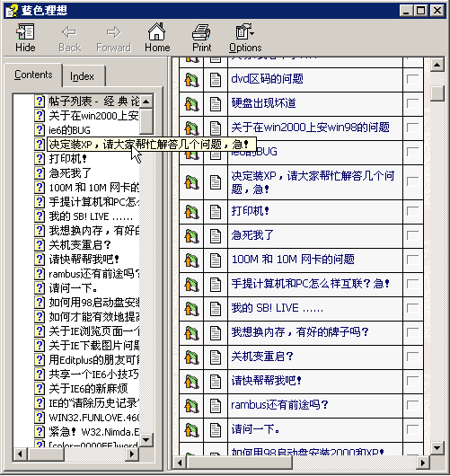Click the help icon beside 急死我了 in tree
The image size is (450, 476).
point(40,172)
